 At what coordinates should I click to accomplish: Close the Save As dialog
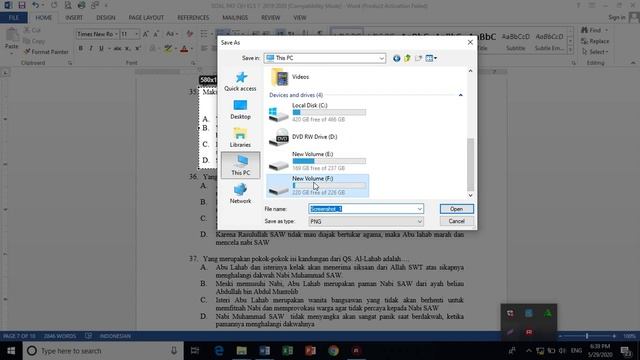(x=470, y=42)
